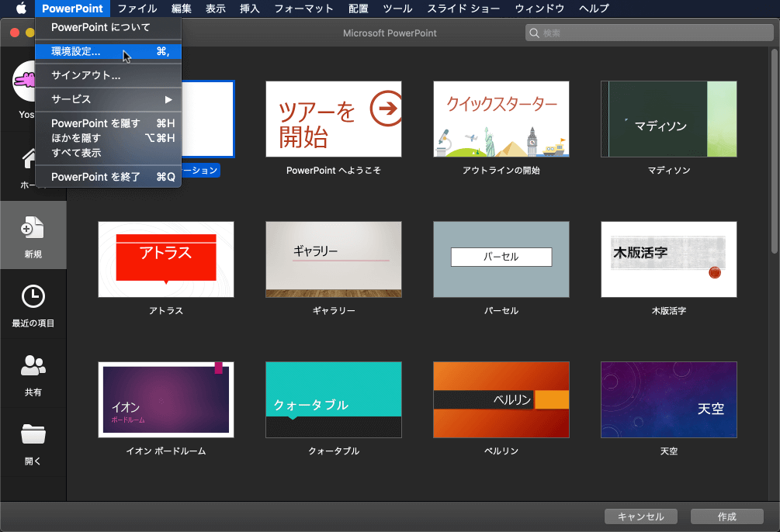Pick the ツアーを開始 welcome thumbnail
This screenshot has width=780, height=532.
[333, 119]
